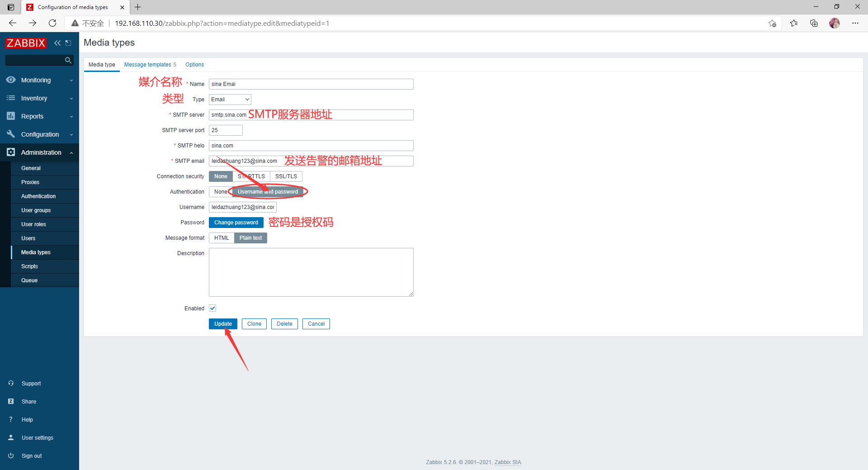
Task: Click the Sign out power icon
Action: pyautogui.click(x=11, y=456)
